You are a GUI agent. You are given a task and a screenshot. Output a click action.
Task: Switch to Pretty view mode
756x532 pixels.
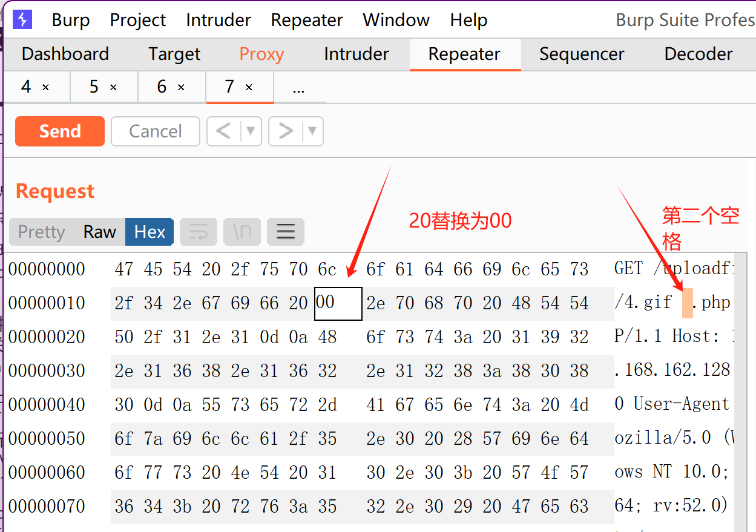pyautogui.click(x=41, y=232)
